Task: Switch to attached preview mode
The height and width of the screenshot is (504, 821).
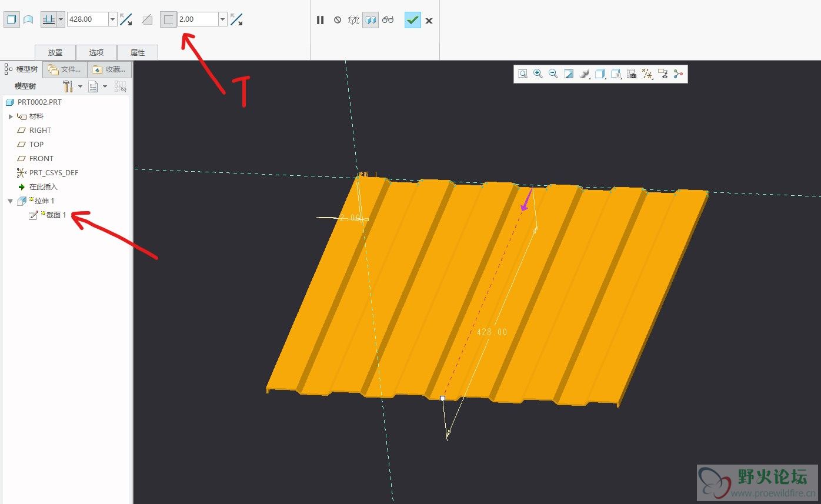Action: 371,20
